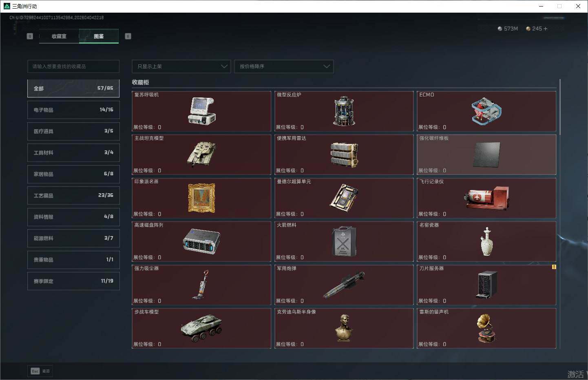Show the 工艺藏品 category
Screen dimensions: 588x380
(73, 196)
